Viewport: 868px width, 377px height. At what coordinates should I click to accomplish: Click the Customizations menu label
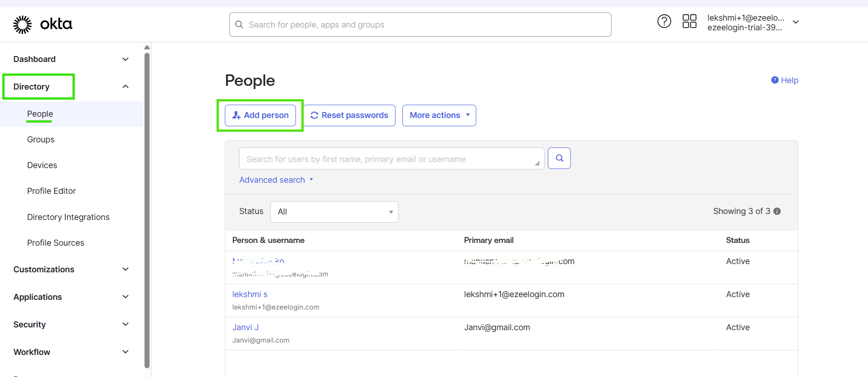[x=44, y=270]
